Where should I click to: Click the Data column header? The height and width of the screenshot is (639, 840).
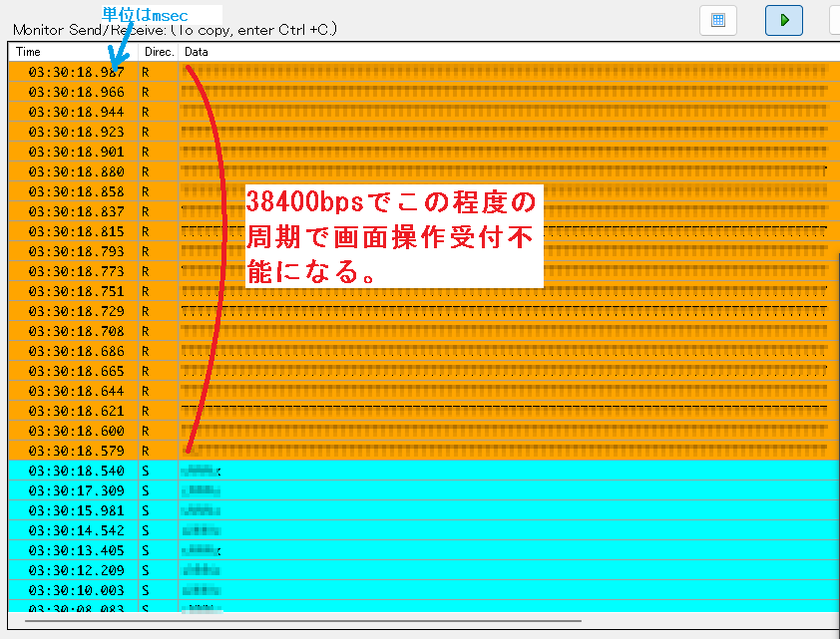499,51
